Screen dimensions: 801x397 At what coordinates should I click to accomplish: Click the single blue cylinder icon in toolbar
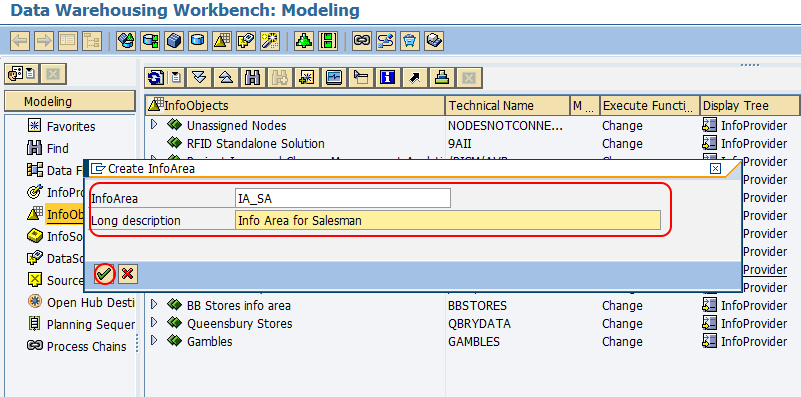pyautogui.click(x=198, y=40)
